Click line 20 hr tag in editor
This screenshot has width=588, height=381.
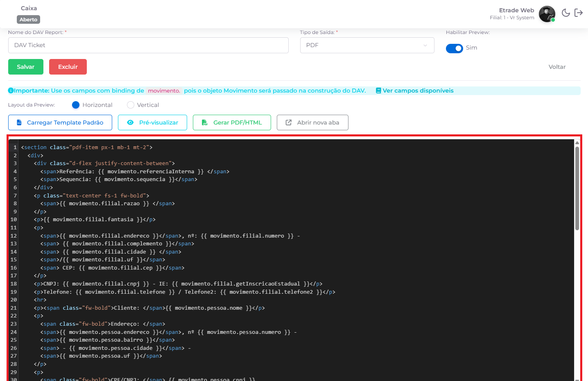coord(40,300)
